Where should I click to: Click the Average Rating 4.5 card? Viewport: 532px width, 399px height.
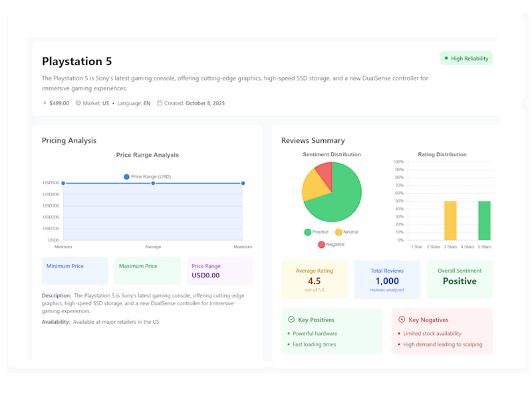[314, 279]
